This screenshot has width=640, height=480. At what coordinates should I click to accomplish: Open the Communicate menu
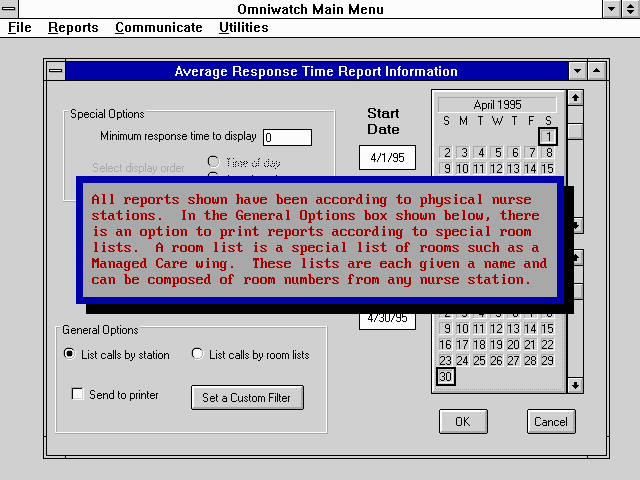tap(158, 28)
